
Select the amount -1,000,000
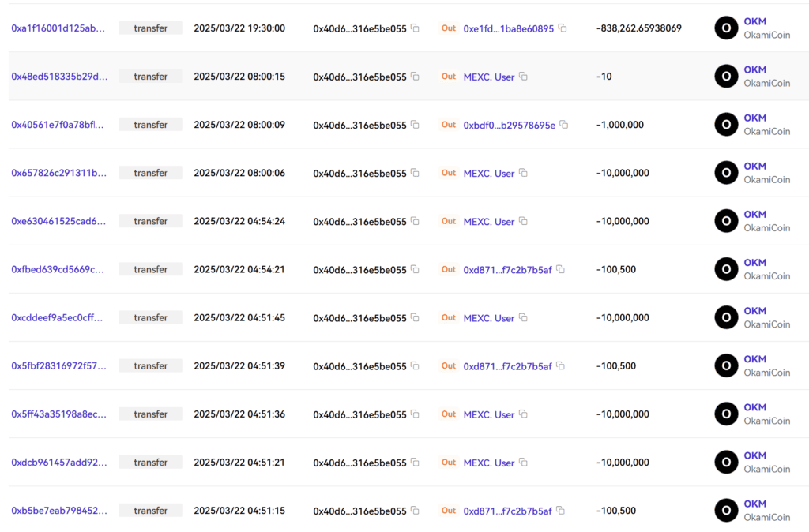click(619, 125)
